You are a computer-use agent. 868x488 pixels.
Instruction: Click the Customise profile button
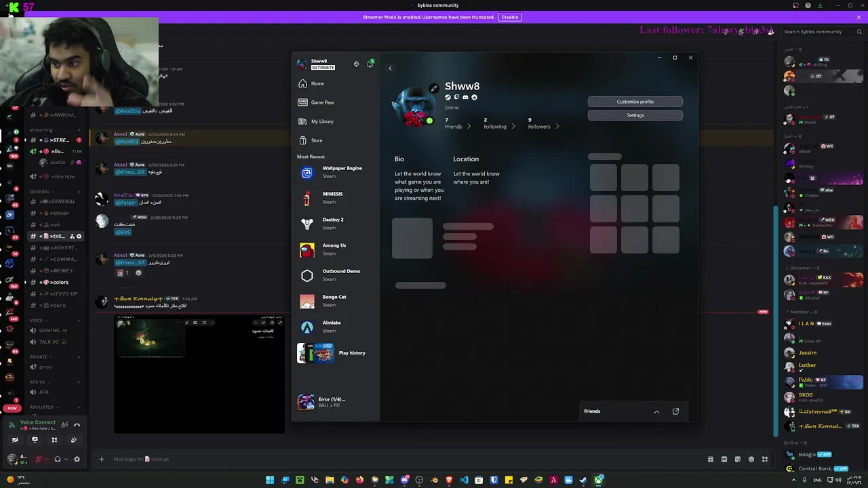pos(635,102)
